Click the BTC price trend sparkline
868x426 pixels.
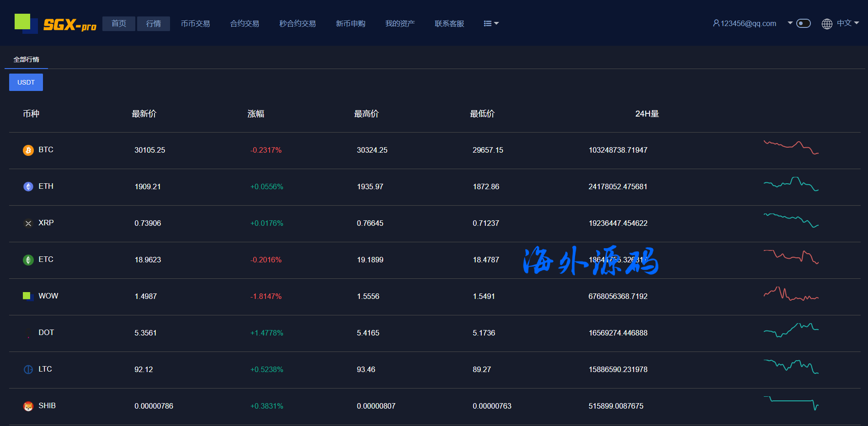pos(791,147)
